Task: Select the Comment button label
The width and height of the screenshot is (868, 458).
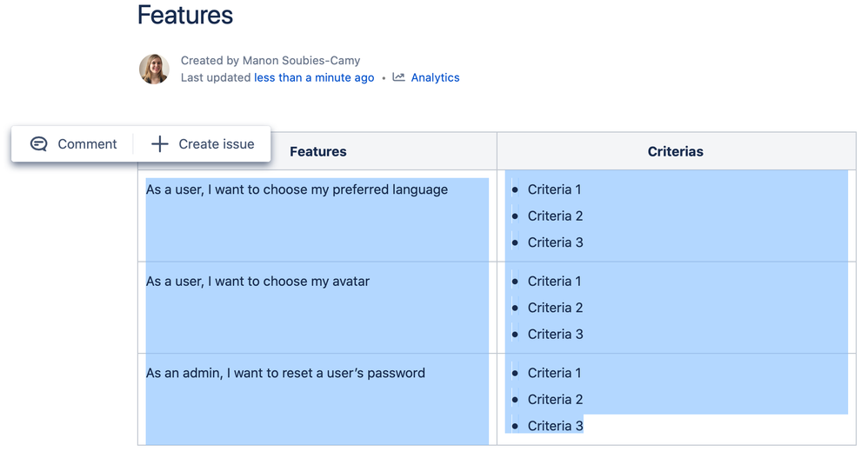Action: (x=87, y=144)
